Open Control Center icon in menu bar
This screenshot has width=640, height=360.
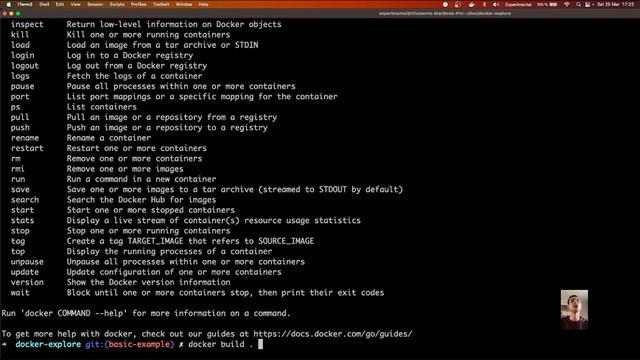coord(588,4)
